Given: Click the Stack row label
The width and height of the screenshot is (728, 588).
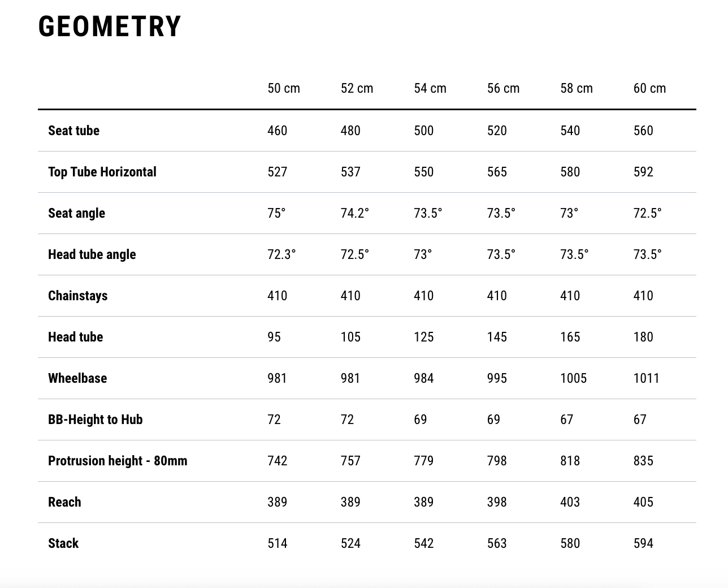Looking at the screenshot, I should [63, 543].
